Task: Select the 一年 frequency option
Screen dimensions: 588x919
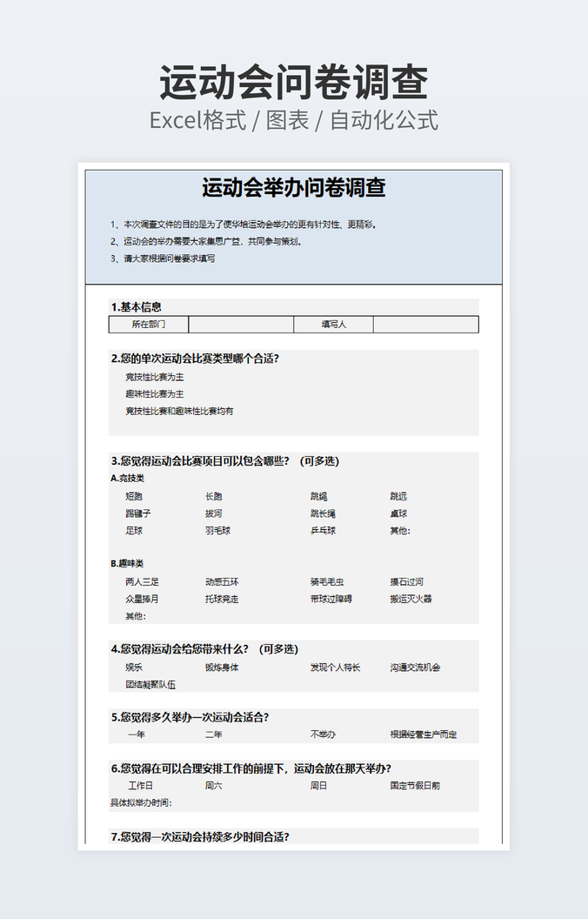Action: pos(137,735)
